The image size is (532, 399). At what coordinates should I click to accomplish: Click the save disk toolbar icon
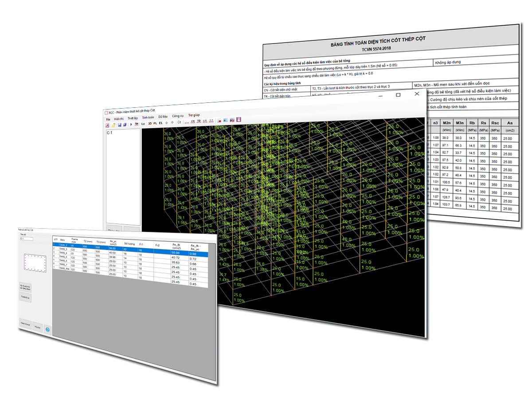(120, 125)
